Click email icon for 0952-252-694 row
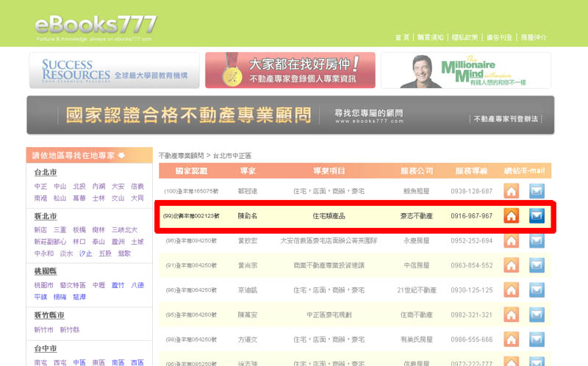Viewport: 588px width, 366px height. click(x=537, y=240)
